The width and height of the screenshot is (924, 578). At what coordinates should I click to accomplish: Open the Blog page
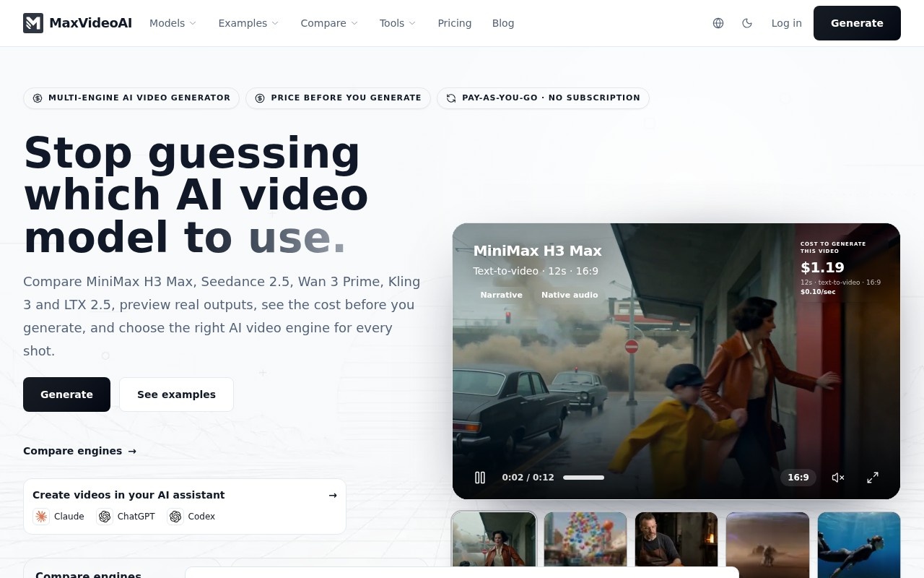(x=503, y=23)
